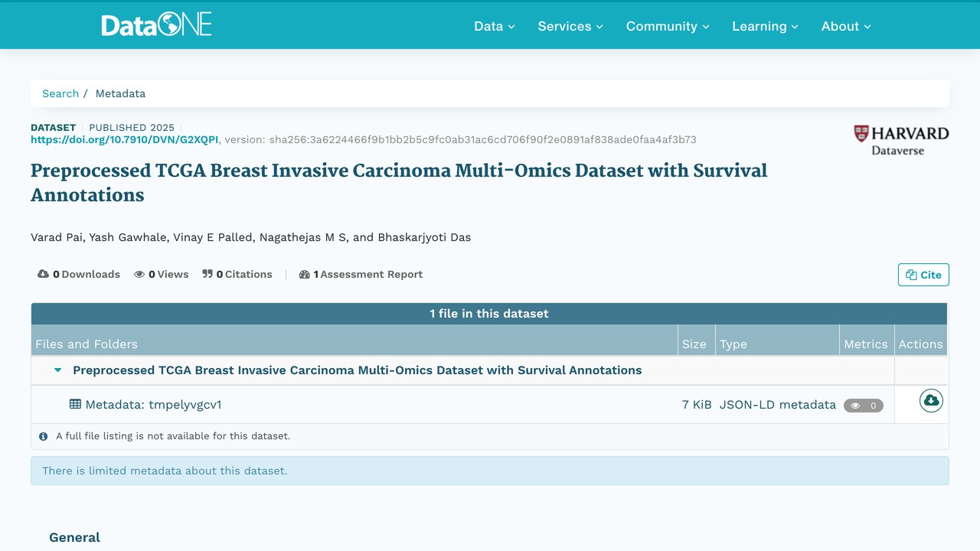Open the dataset DOI link
The image size is (980, 551).
click(125, 139)
